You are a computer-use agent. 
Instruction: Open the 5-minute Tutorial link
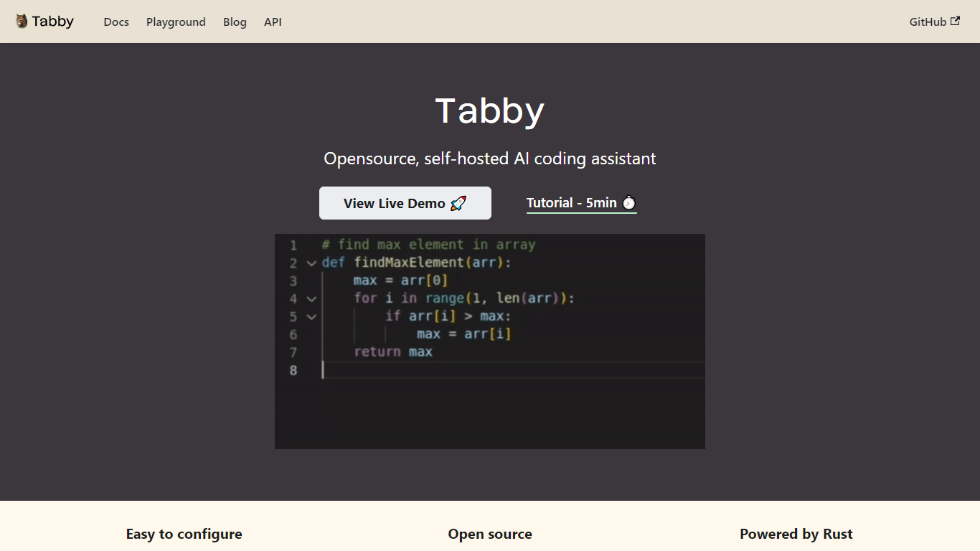(x=574, y=203)
